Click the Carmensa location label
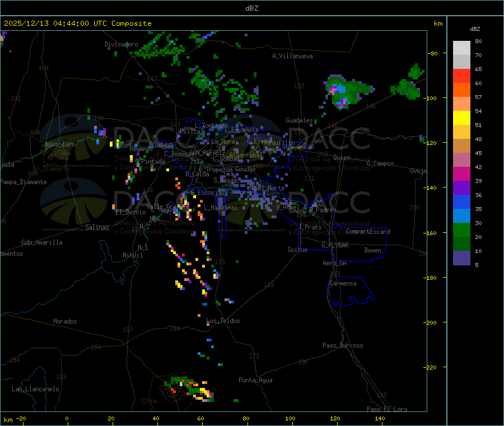The height and width of the screenshot is (426, 504). click(x=343, y=283)
